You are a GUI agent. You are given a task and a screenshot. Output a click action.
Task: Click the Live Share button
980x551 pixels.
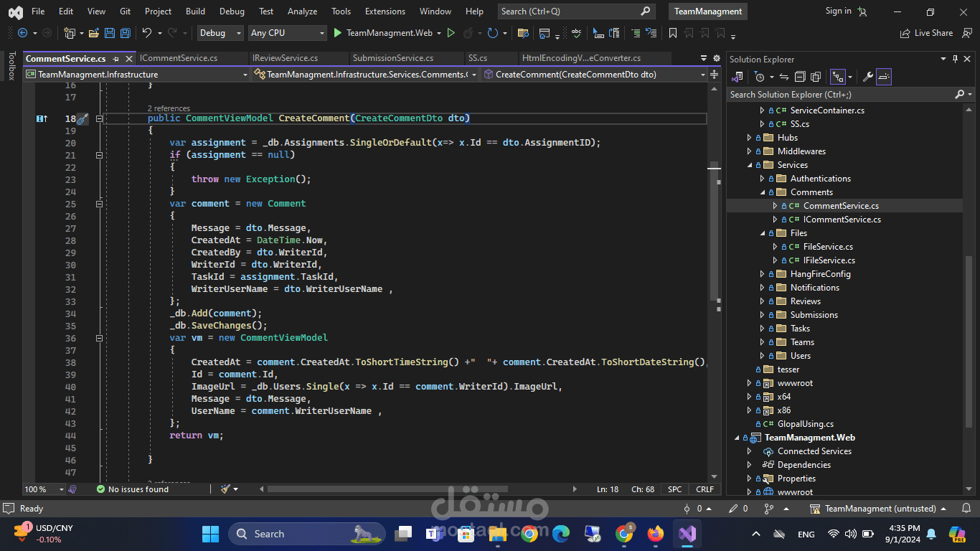click(926, 33)
